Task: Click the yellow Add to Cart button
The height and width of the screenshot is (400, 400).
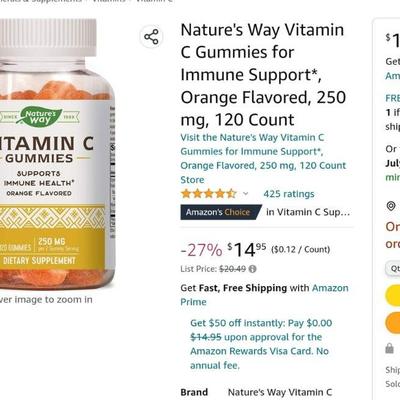Action: [x=393, y=296]
